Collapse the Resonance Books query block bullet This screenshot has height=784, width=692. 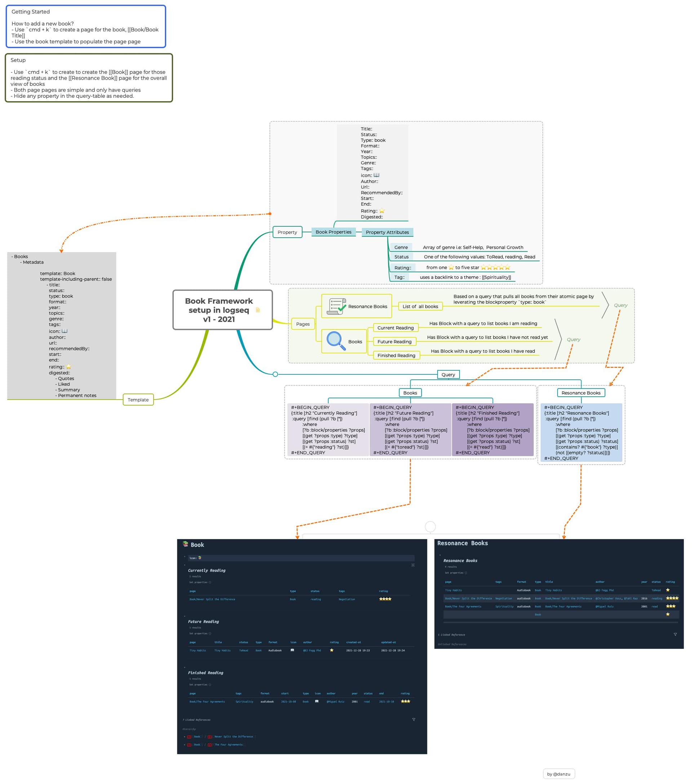click(440, 555)
